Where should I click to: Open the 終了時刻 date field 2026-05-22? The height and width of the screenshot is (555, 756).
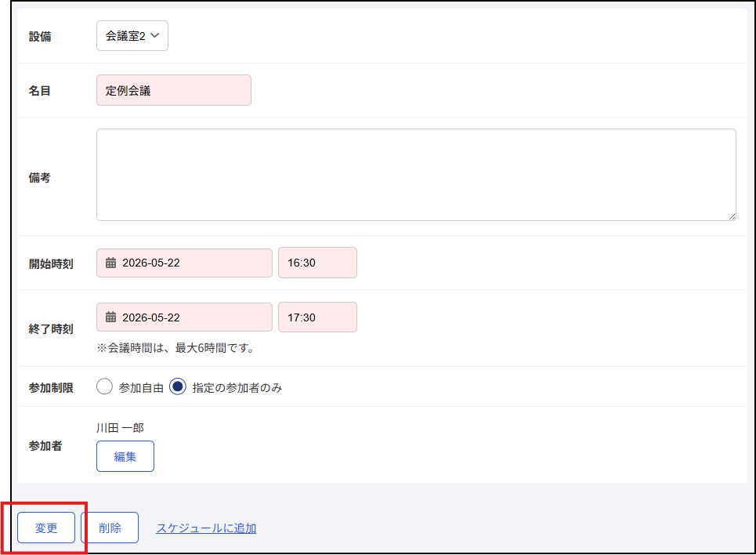184,317
